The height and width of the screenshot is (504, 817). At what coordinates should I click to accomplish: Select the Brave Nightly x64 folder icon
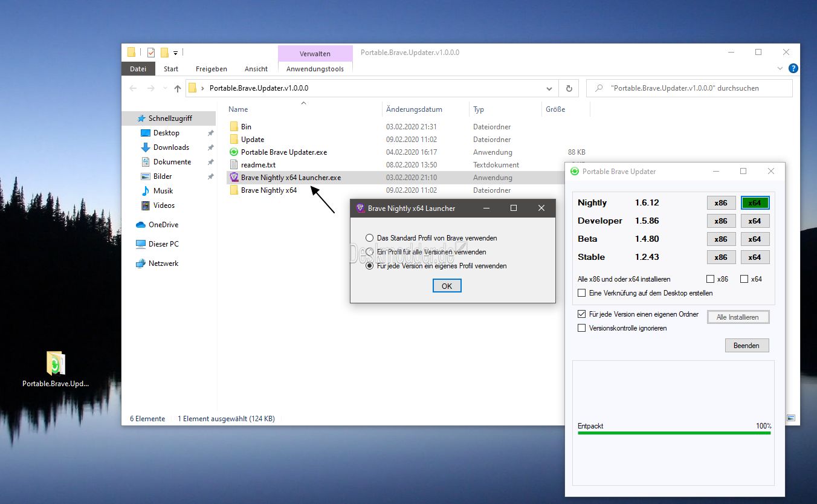(x=234, y=190)
